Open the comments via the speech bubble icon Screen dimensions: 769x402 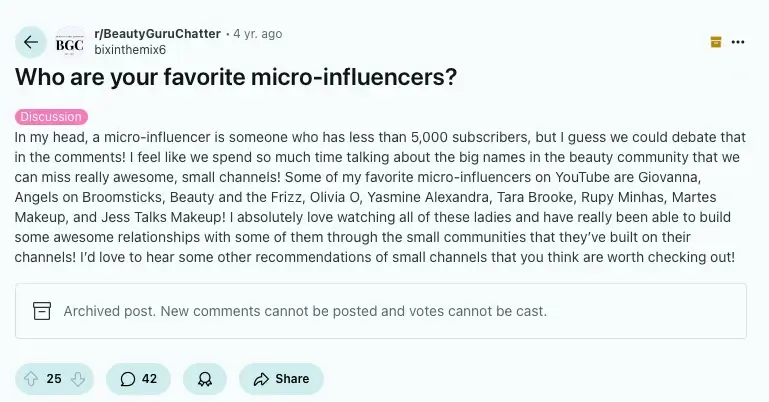[128, 379]
